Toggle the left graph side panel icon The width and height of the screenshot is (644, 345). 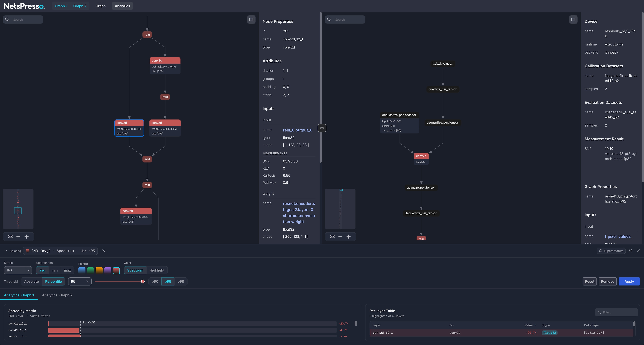(x=251, y=19)
